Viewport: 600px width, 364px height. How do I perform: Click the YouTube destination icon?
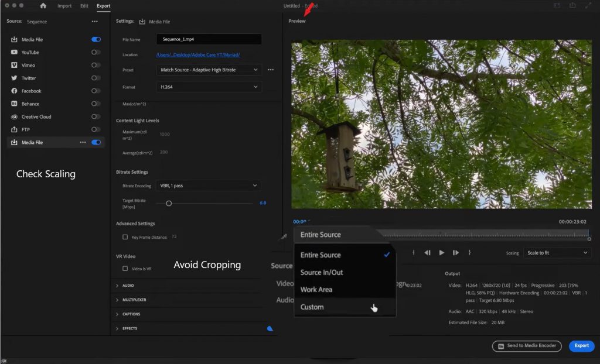(x=14, y=52)
